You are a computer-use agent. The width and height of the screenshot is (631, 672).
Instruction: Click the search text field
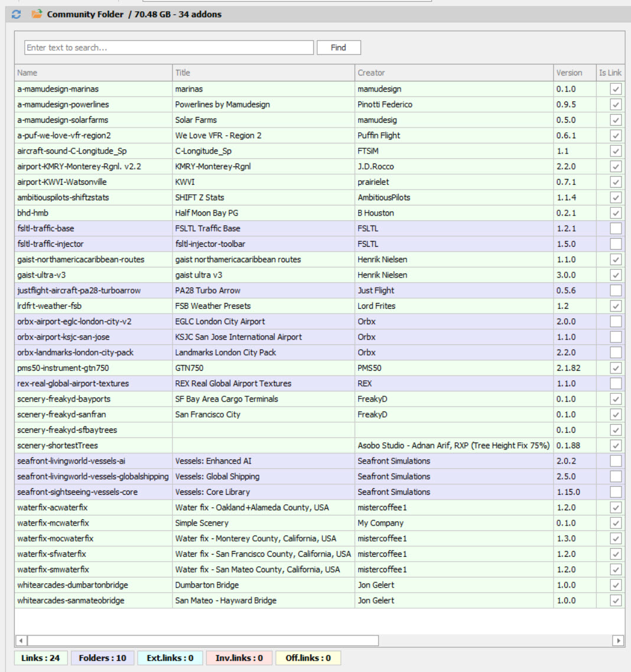[169, 48]
